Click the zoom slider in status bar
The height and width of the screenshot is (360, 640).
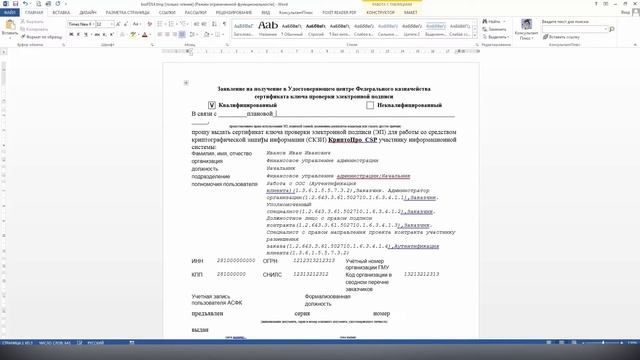tap(602, 343)
